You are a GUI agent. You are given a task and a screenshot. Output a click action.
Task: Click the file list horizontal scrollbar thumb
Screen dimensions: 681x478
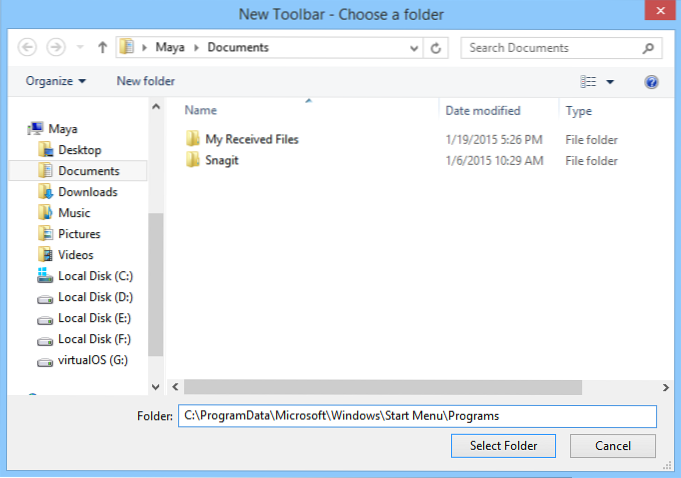[x=383, y=387]
